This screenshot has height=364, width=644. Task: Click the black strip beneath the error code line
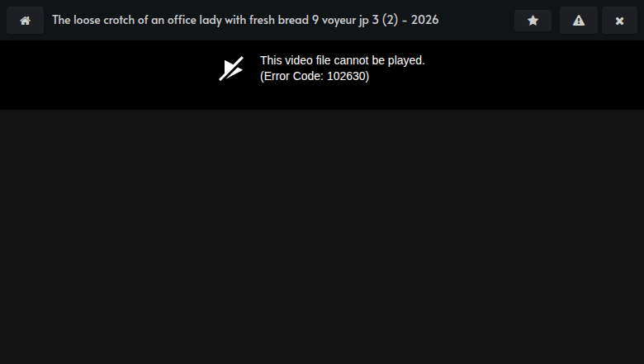click(x=322, y=97)
